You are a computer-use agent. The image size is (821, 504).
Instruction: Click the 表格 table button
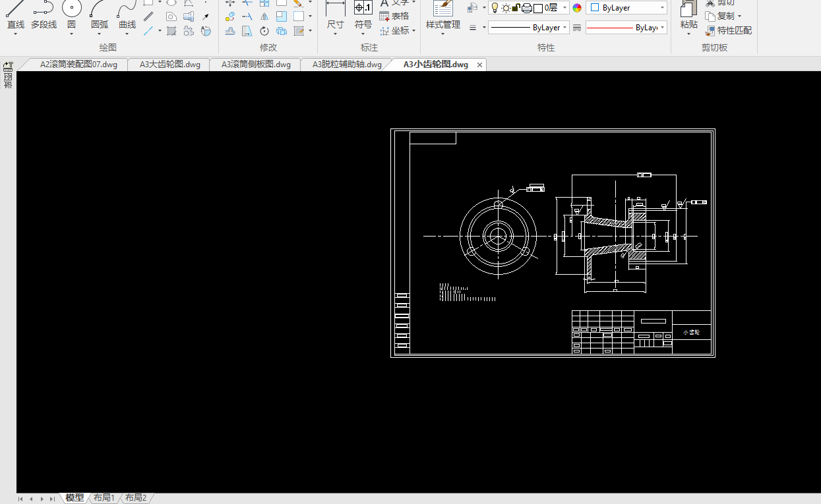pos(394,16)
